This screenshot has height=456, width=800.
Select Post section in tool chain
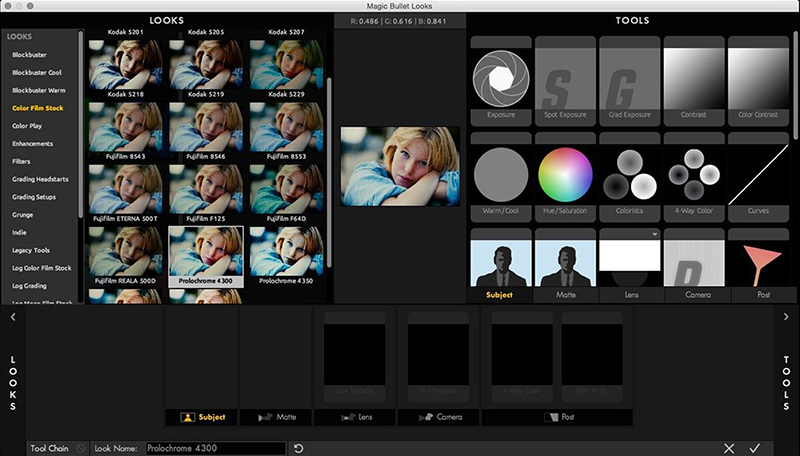tap(557, 417)
